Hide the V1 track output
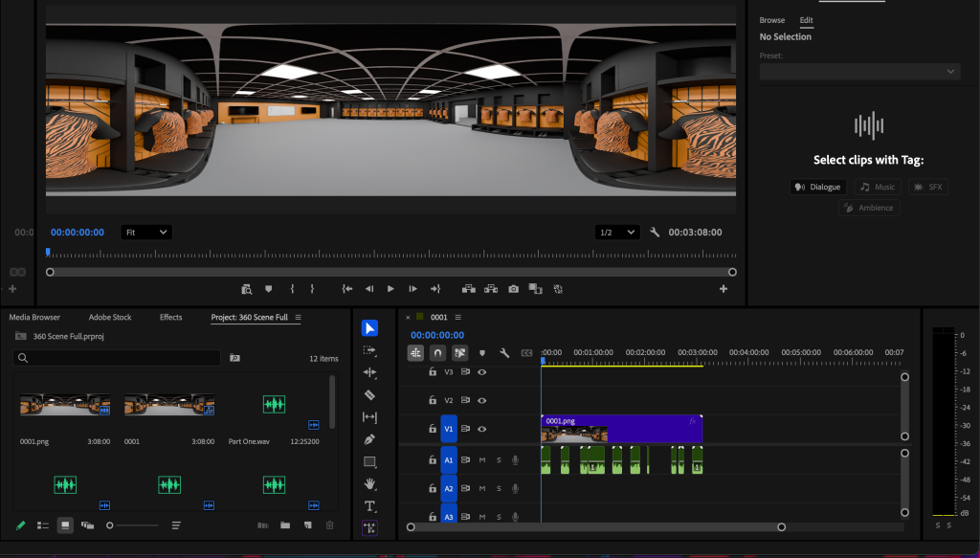The height and width of the screenshot is (558, 980). point(482,430)
